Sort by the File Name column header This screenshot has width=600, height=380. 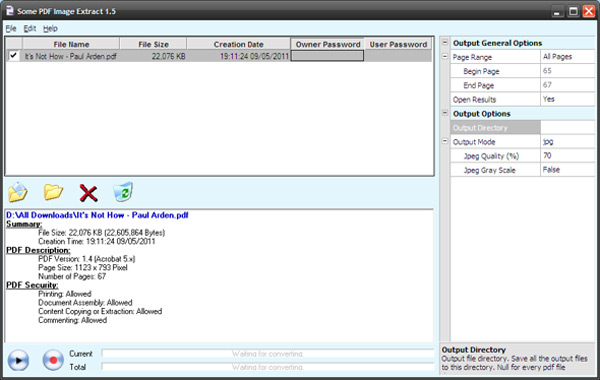(x=71, y=44)
